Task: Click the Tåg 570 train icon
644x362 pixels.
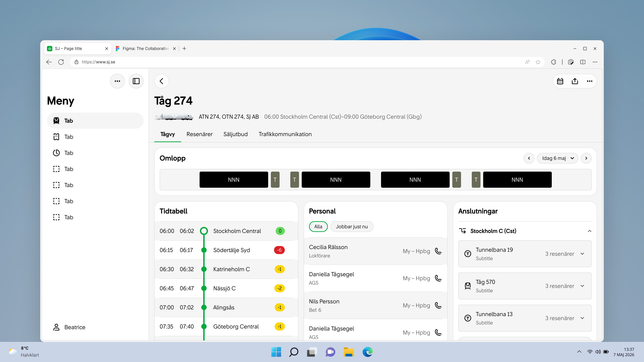Action: click(x=468, y=286)
